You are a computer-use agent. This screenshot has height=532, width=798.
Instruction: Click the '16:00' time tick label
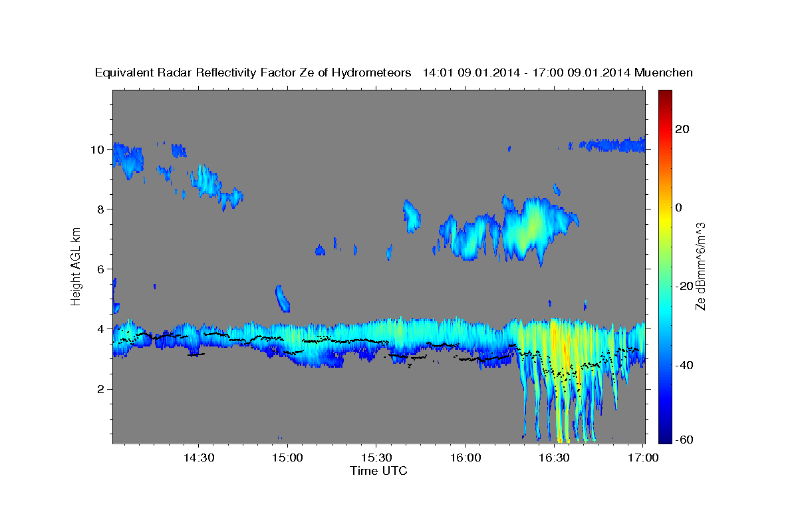coord(465,458)
